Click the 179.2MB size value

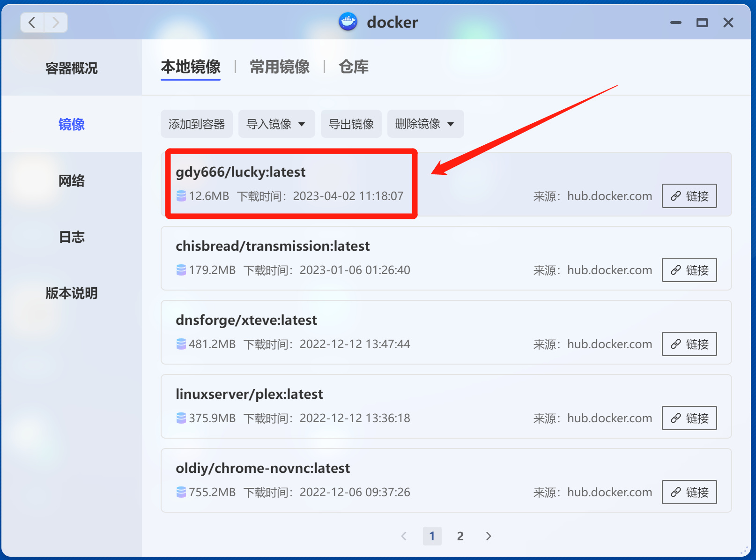[x=212, y=270]
